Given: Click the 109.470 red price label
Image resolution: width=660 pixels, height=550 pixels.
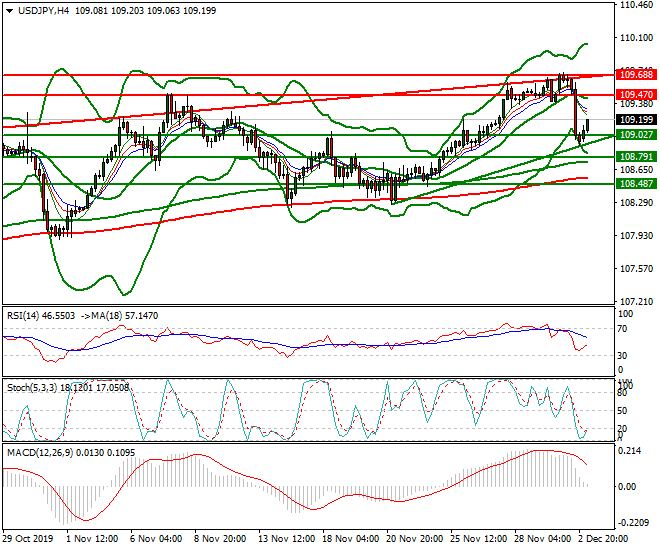Looking at the screenshot, I should pos(636,95).
